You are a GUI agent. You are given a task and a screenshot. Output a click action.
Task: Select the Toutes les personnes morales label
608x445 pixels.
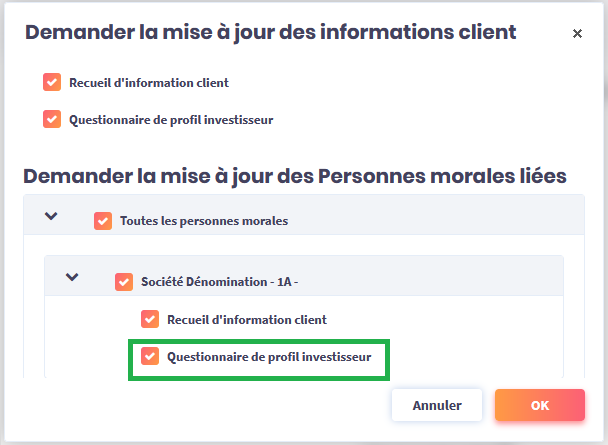point(204,221)
